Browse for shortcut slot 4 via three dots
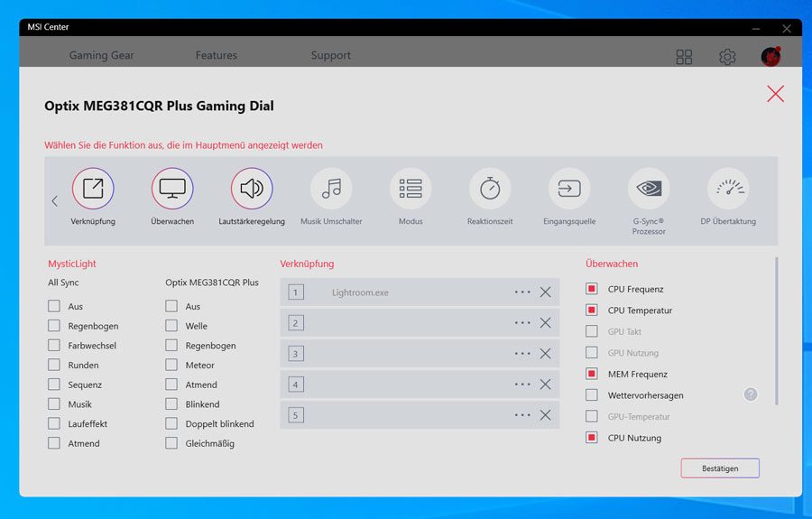 pyautogui.click(x=522, y=385)
